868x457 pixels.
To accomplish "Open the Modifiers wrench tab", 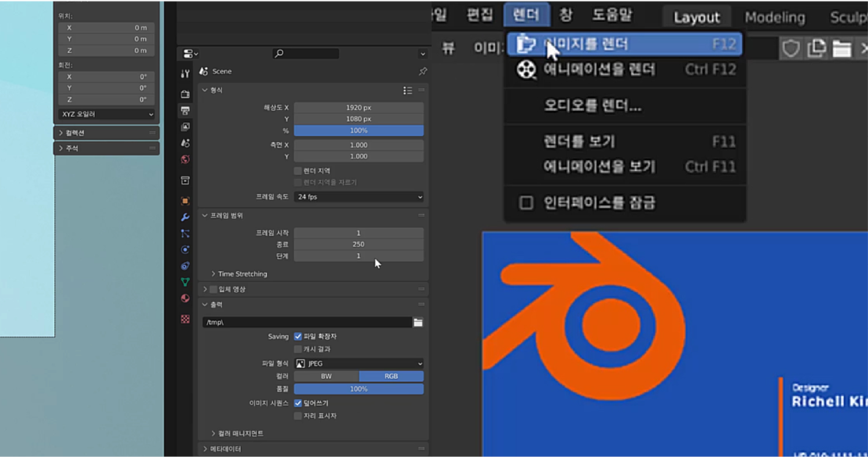I will (185, 217).
